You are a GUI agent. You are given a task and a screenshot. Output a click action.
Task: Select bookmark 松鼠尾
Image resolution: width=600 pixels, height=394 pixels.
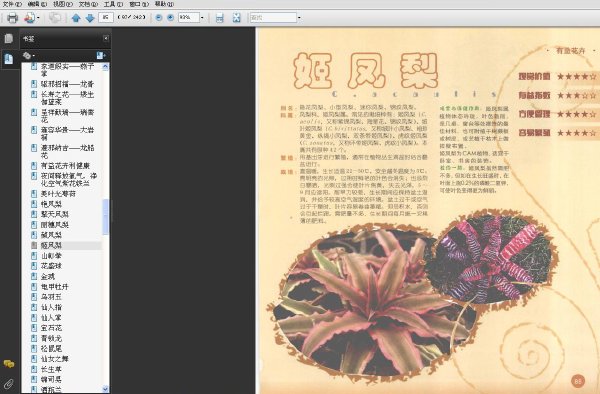(51, 348)
